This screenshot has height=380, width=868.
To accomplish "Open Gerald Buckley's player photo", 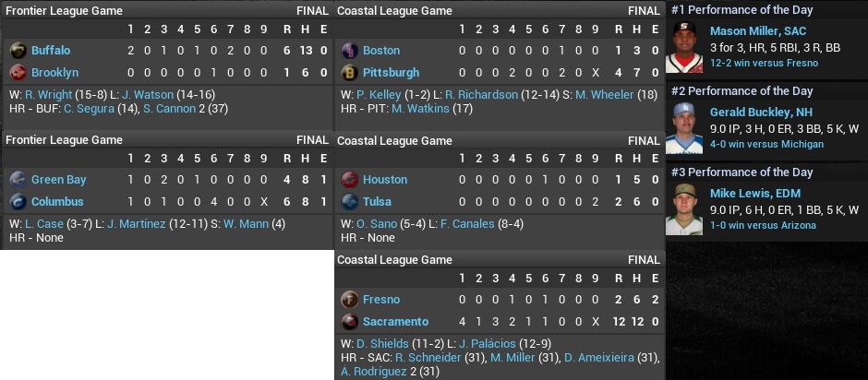I will click(683, 128).
